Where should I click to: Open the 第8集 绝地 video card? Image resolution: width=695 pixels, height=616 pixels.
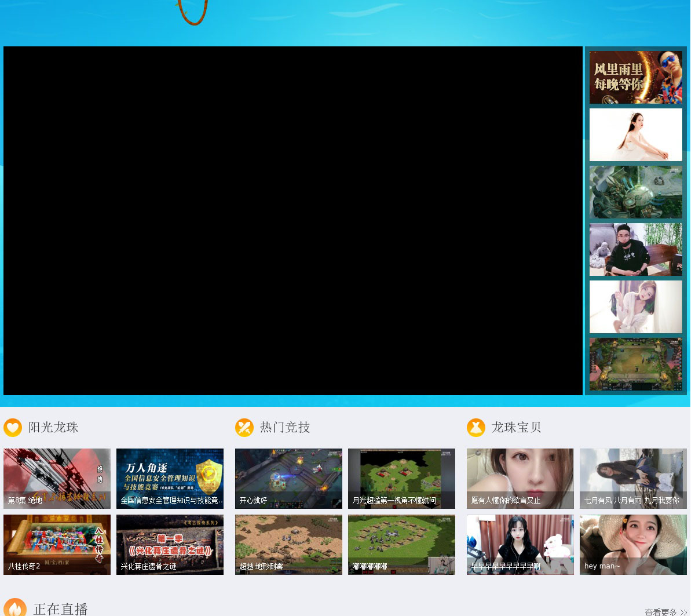point(57,479)
